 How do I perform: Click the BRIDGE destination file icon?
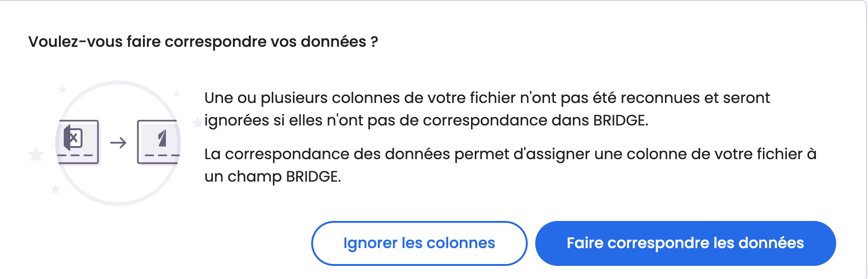pyautogui.click(x=158, y=142)
